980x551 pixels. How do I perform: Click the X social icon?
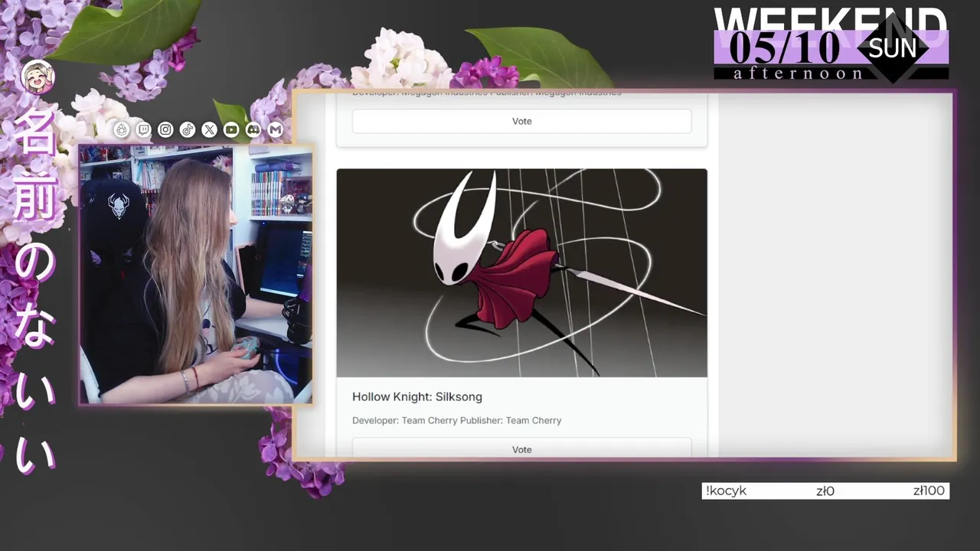[209, 130]
